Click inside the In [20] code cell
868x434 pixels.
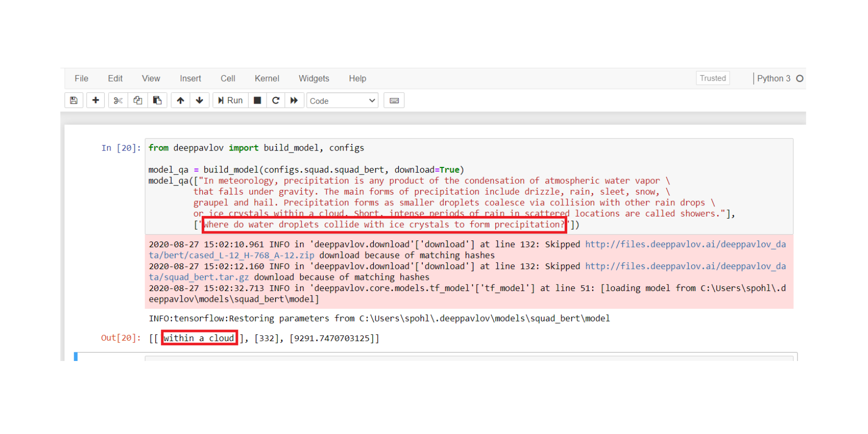click(469, 186)
